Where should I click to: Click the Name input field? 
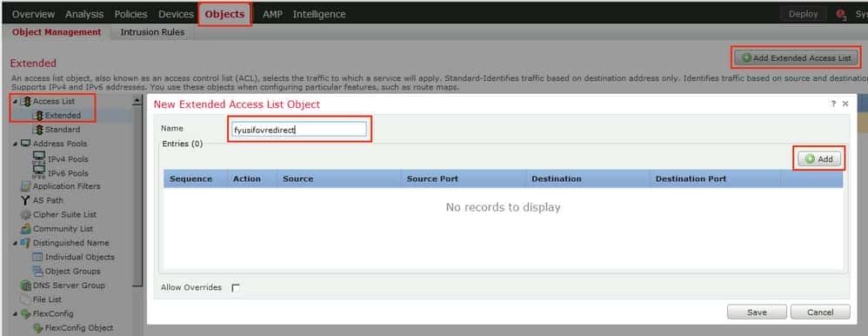(299, 129)
